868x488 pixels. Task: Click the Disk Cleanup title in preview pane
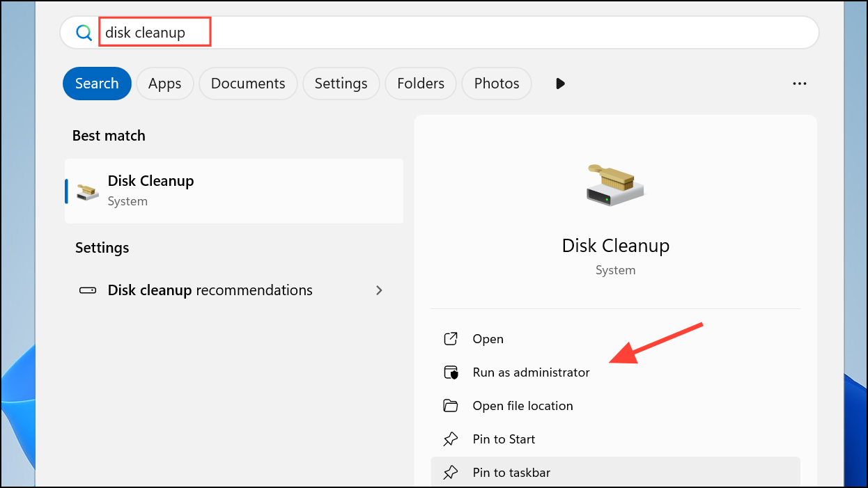(615, 246)
